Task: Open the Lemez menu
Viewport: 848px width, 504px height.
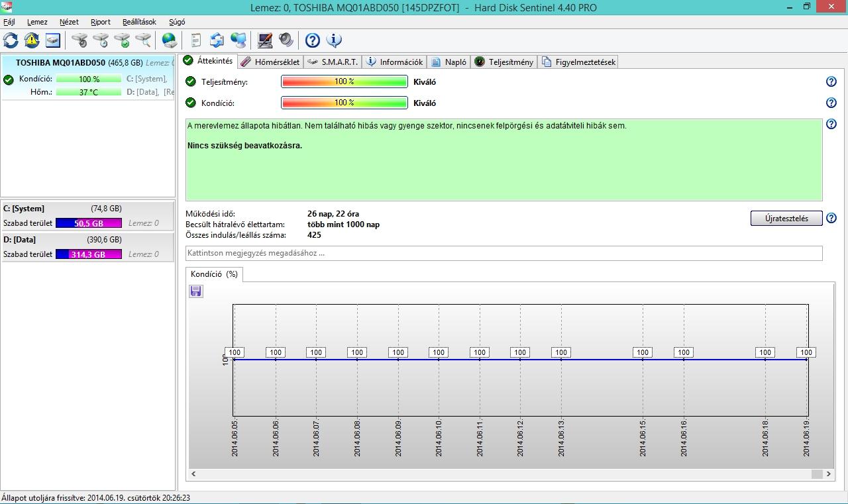Action: click(x=37, y=22)
